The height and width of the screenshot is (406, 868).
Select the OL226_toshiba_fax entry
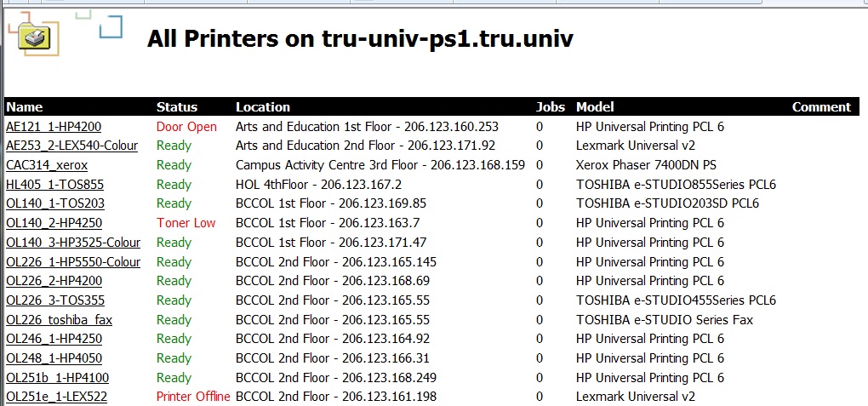tap(59, 320)
